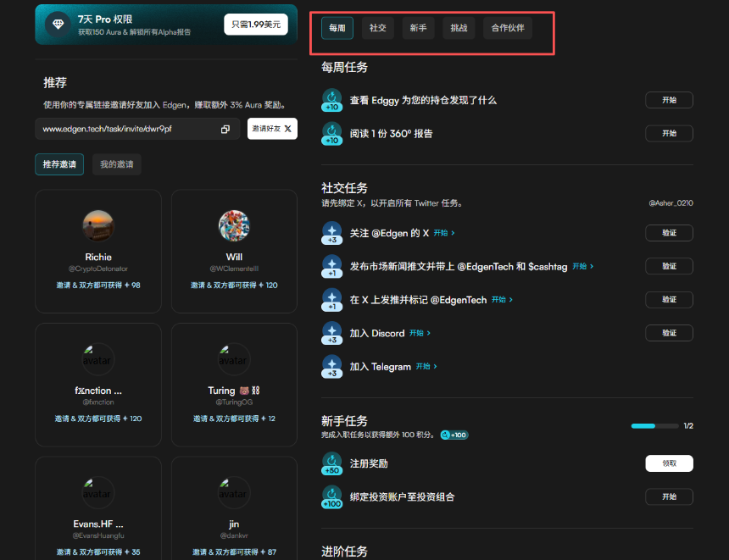Image resolution: width=729 pixels, height=560 pixels.
Task: Click the +3 X icon for 关注 @Edgen task
Action: pyautogui.click(x=331, y=232)
